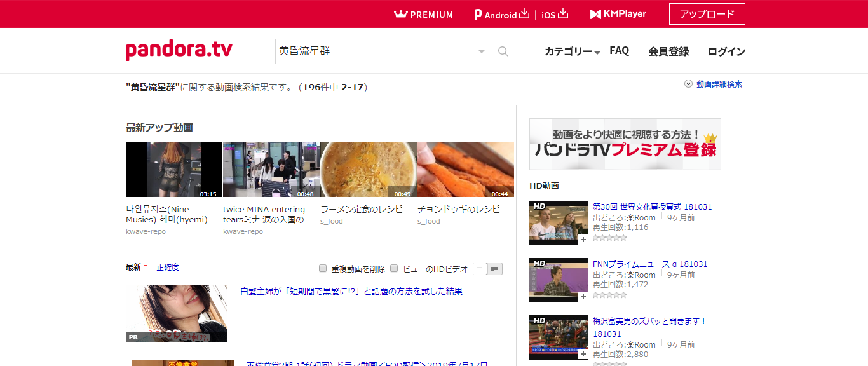Image resolution: width=868 pixels, height=366 pixels.
Task: Download the iOS app
Action: tap(555, 14)
